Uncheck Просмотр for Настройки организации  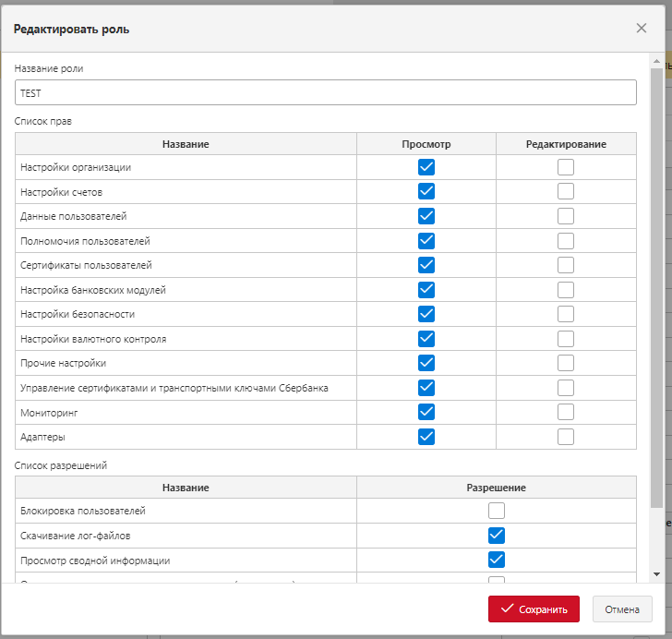pos(426,167)
